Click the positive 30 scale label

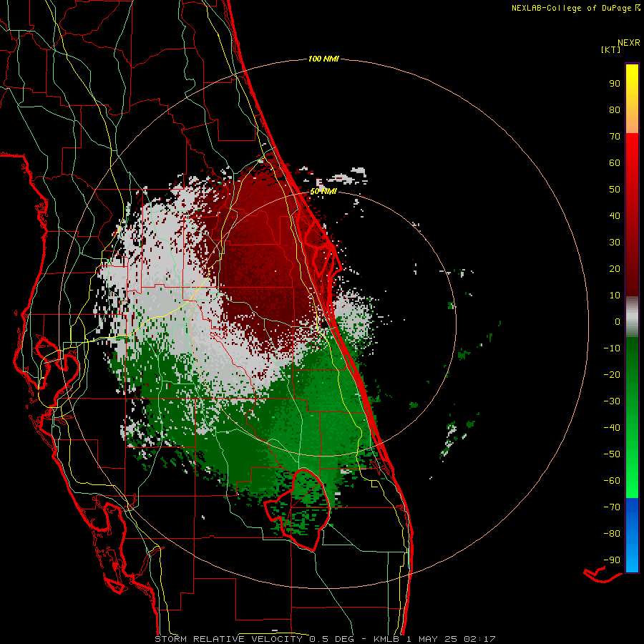615,243
